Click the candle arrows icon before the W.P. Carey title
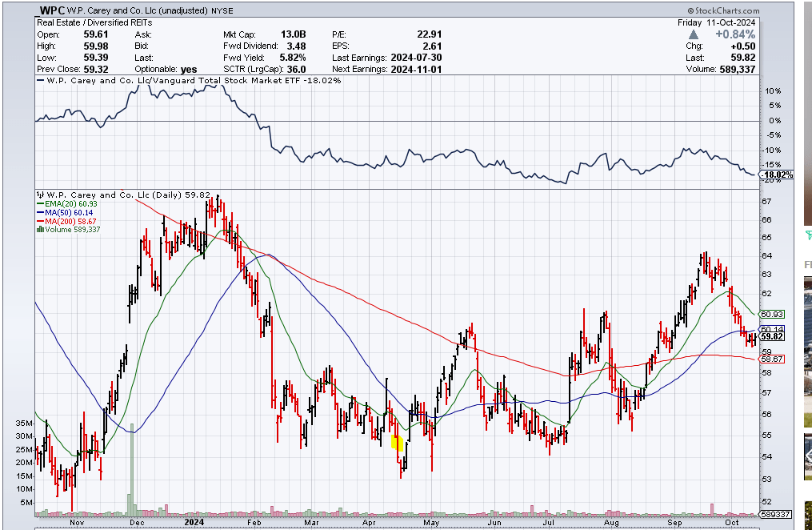The image size is (812, 530). [42, 193]
